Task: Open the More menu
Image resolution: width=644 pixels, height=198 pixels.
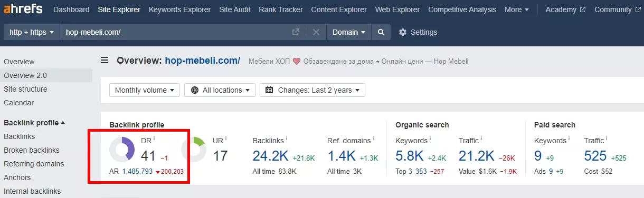Action: coord(517,9)
